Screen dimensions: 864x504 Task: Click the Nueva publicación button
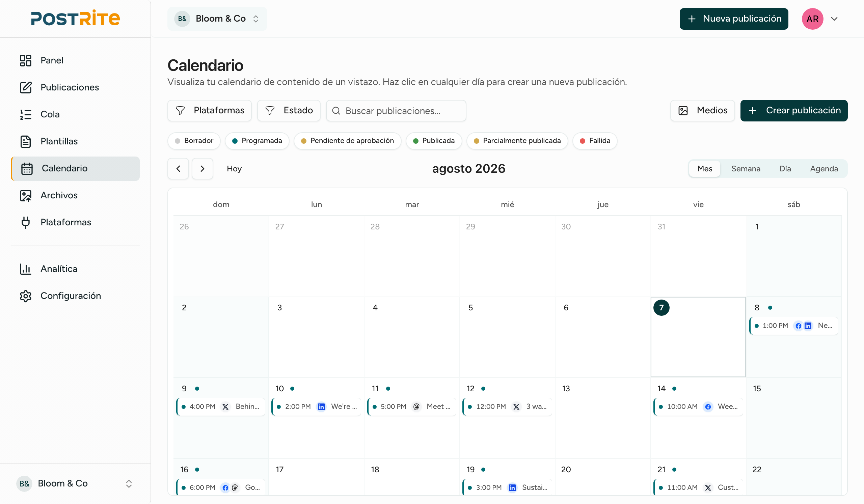pyautogui.click(x=734, y=19)
